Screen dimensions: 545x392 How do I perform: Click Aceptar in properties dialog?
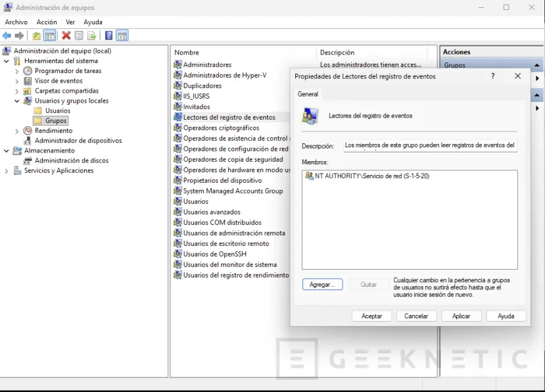371,316
